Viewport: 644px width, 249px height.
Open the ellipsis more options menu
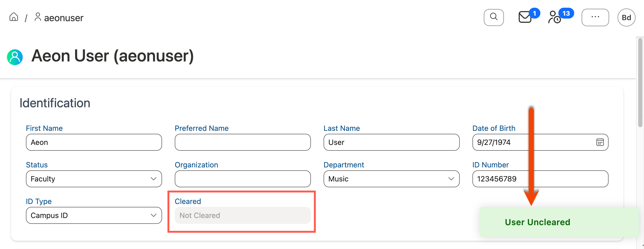595,17
